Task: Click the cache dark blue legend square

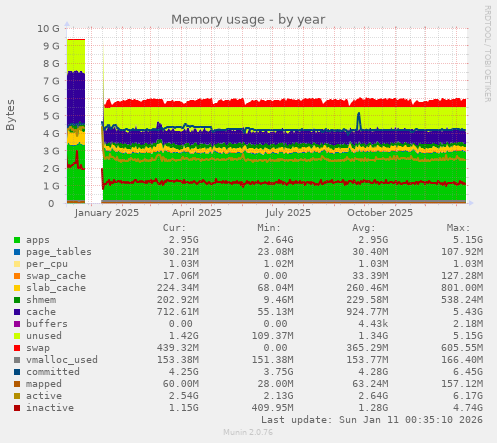Action: (x=17, y=312)
